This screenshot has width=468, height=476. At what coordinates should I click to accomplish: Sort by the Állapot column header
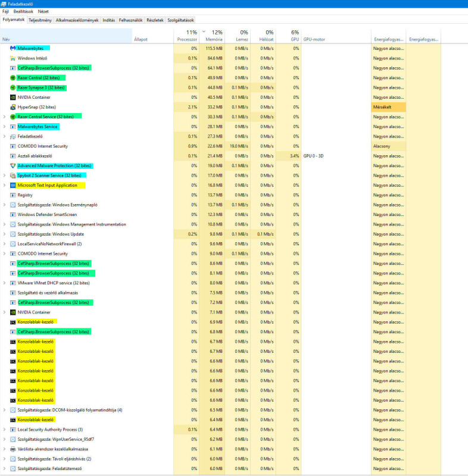click(153, 36)
